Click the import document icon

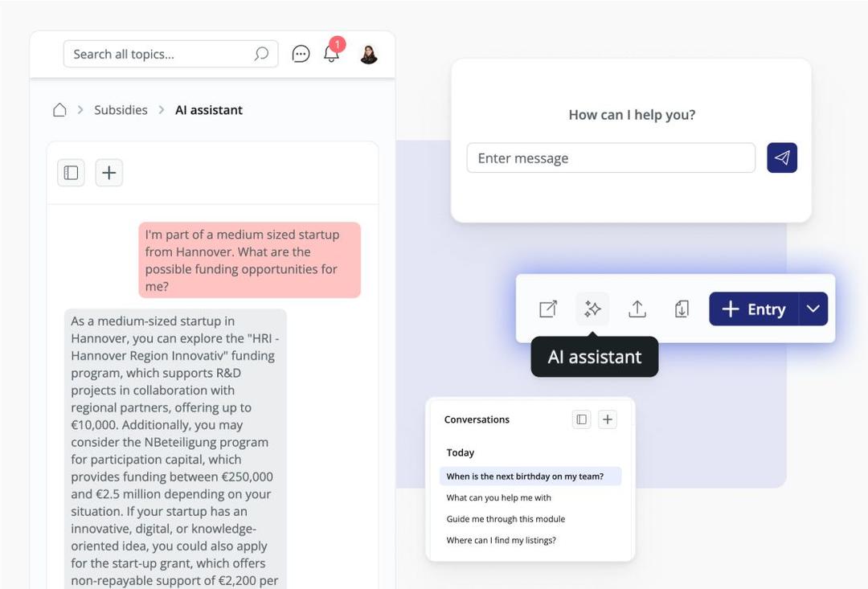tap(682, 309)
